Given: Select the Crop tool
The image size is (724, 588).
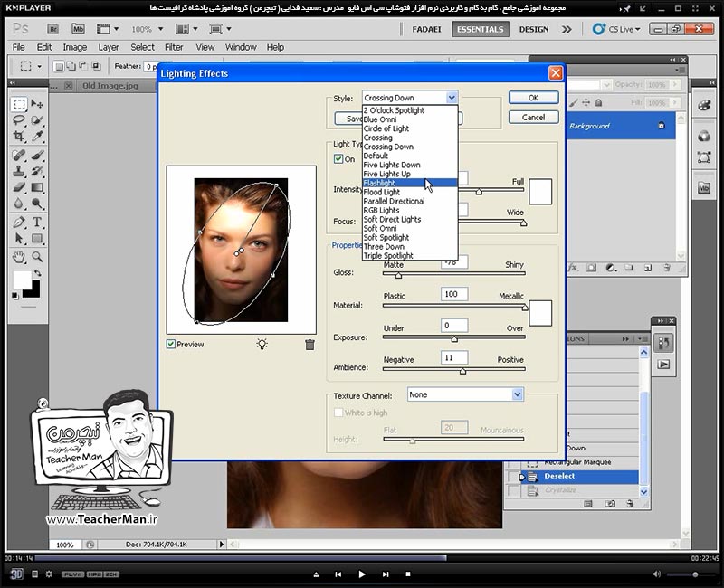Looking at the screenshot, I should pyautogui.click(x=19, y=137).
